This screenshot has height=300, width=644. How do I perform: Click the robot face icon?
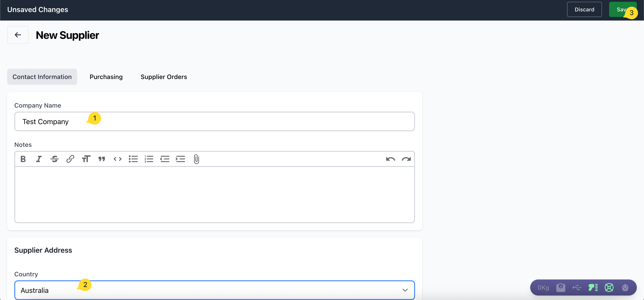(x=625, y=287)
